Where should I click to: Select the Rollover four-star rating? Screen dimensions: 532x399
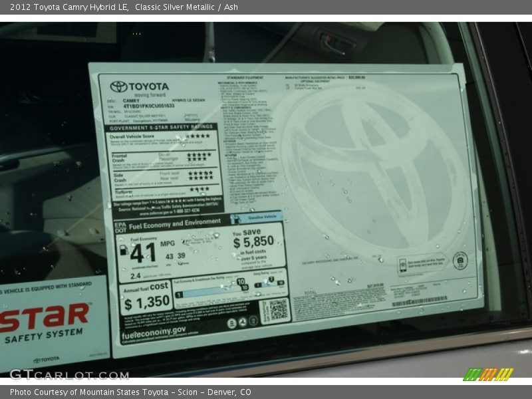tap(199, 188)
